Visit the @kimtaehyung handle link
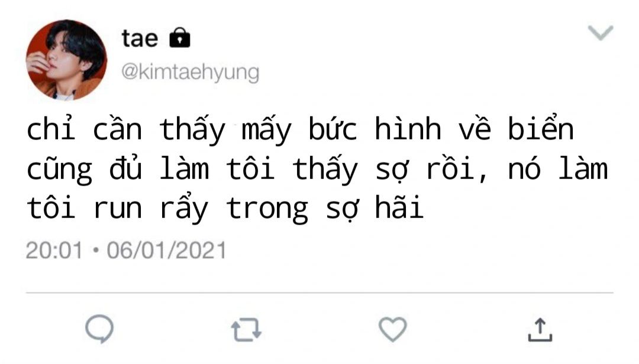 [190, 73]
